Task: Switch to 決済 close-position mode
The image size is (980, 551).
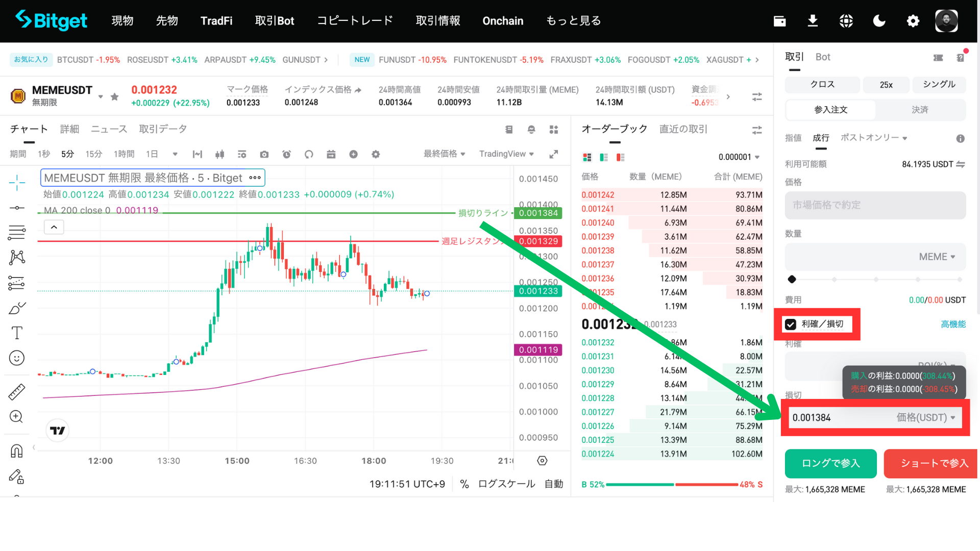Action: 920,110
